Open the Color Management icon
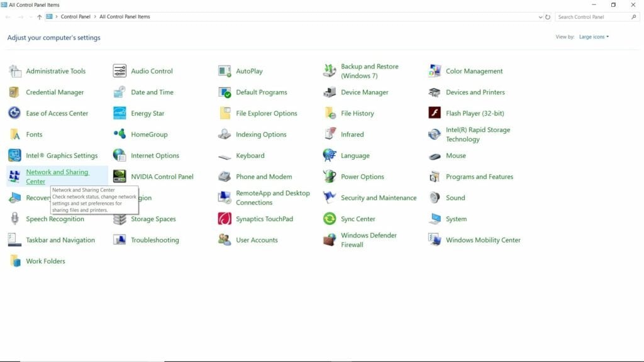 click(435, 71)
